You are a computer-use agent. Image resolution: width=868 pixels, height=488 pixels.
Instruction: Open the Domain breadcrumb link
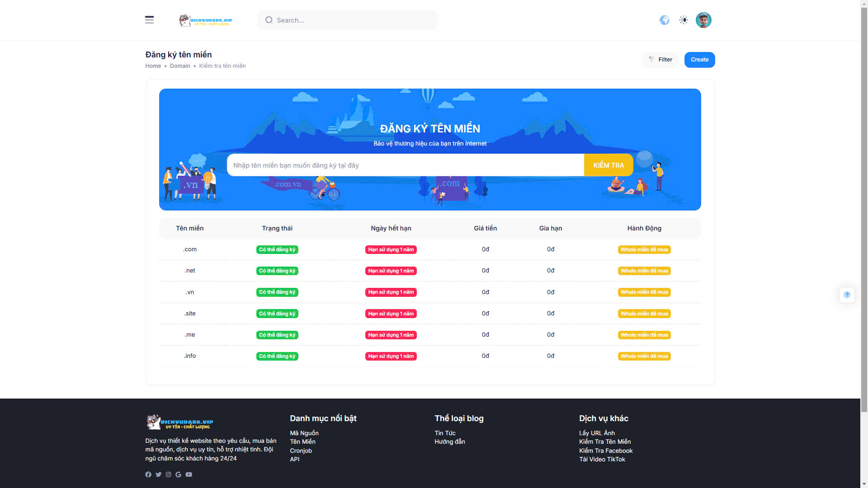(x=180, y=66)
